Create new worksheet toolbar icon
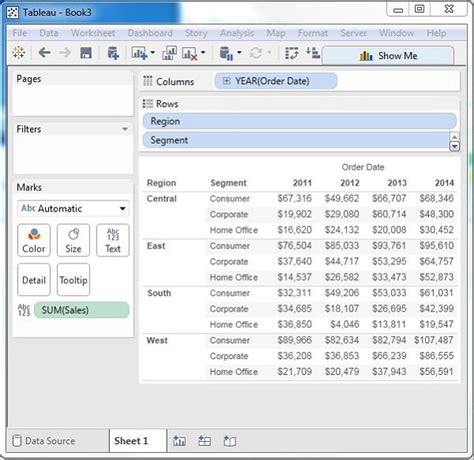The width and height of the screenshot is (474, 460). click(139, 53)
